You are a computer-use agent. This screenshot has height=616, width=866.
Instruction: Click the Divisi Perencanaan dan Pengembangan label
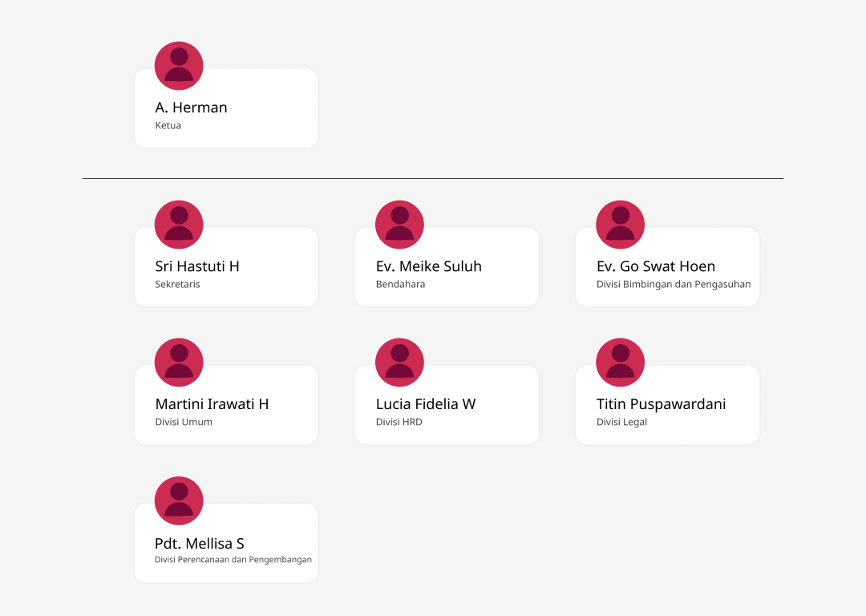tap(233, 560)
